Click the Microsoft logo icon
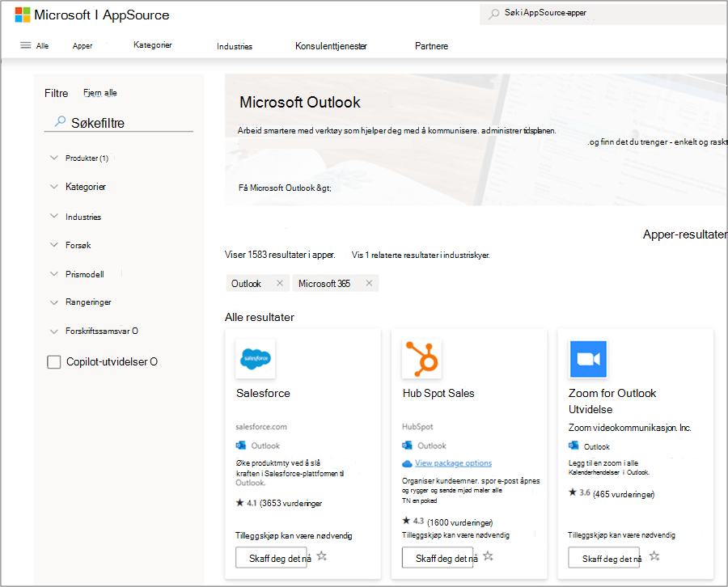The image size is (728, 587). tap(23, 15)
